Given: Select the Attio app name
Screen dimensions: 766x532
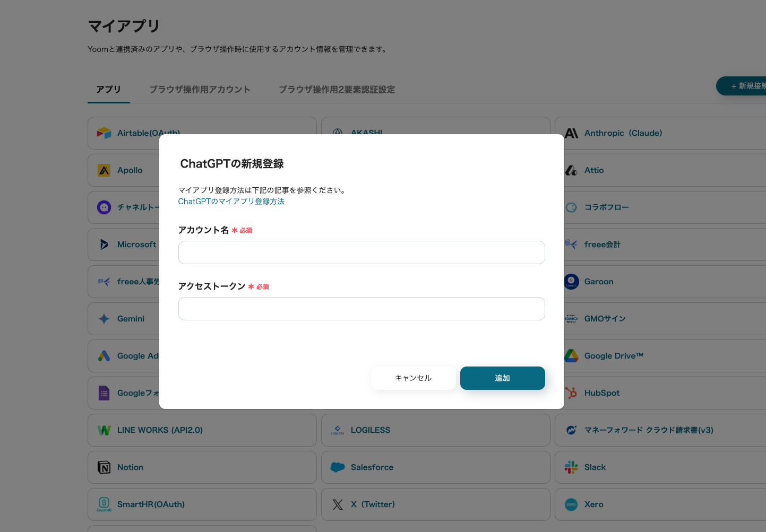Looking at the screenshot, I should click(x=594, y=170).
